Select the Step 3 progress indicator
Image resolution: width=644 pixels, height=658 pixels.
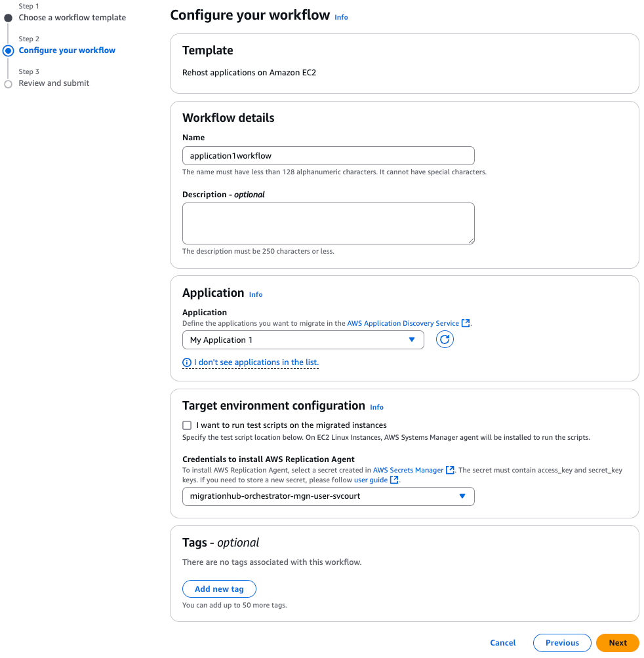[x=9, y=83]
